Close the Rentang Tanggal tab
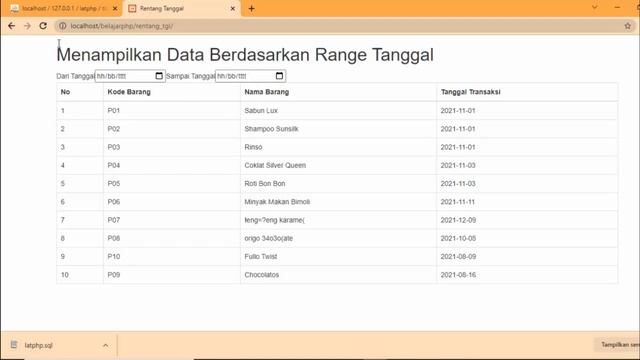Screen dimensions: 640x360 [x=233, y=8]
